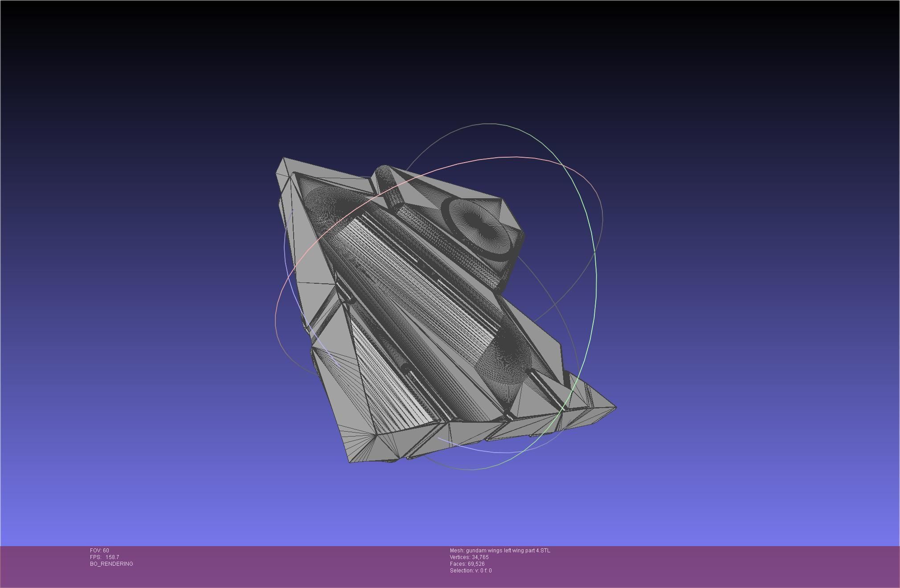This screenshot has width=900, height=588.
Task: Click the mesh filename 'gundam wings left wing part 4.STL'
Action: click(508, 551)
